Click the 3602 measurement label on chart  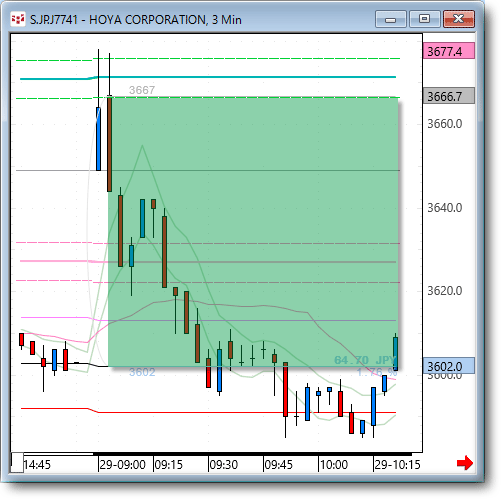[142, 372]
